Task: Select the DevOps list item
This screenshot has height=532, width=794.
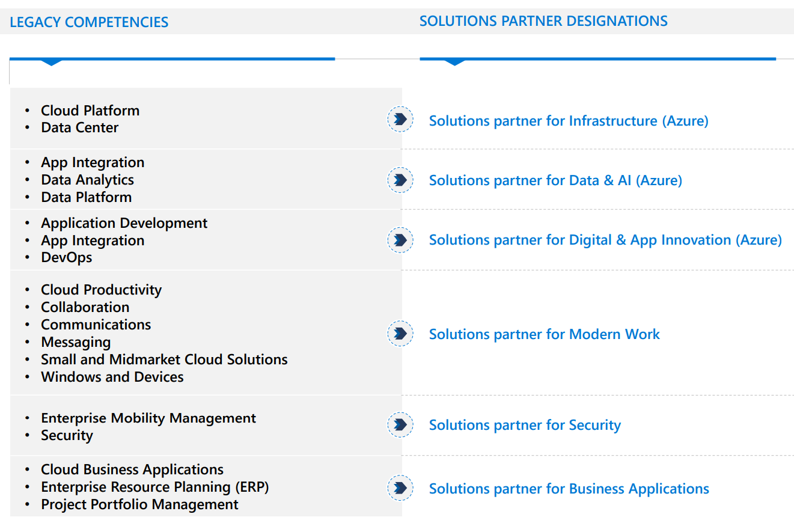Action: (66, 257)
